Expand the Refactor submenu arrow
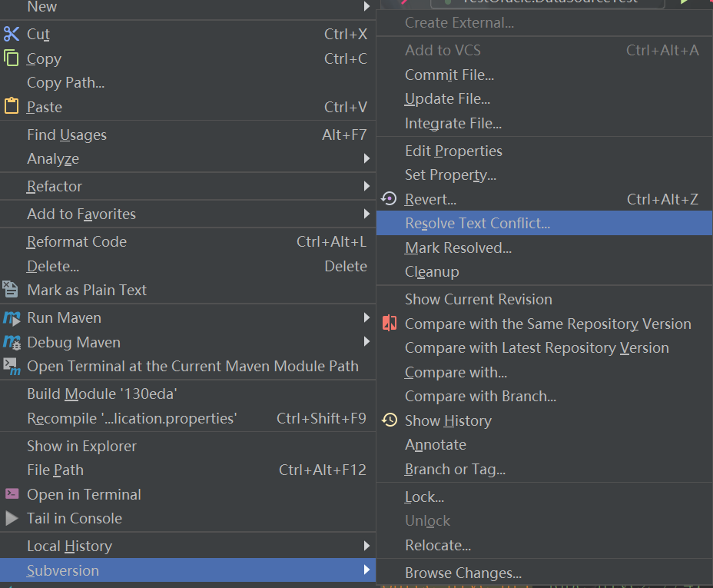The image size is (713, 588). (366, 186)
